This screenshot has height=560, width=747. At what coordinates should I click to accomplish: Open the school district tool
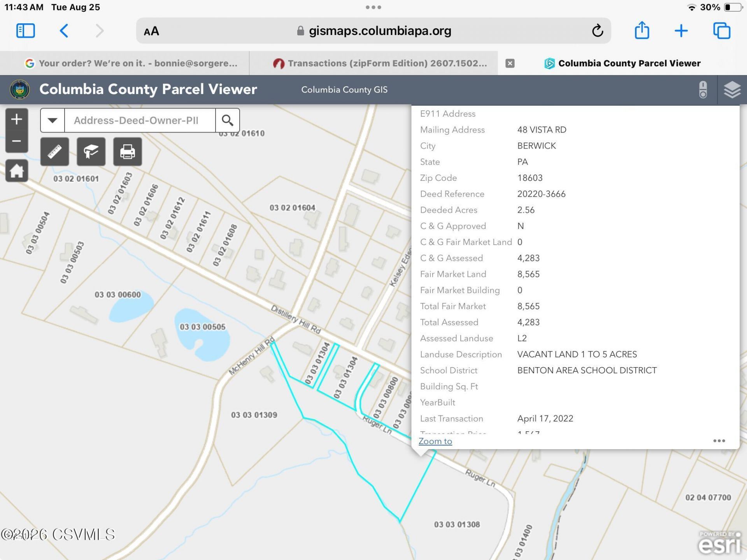pyautogui.click(x=91, y=152)
